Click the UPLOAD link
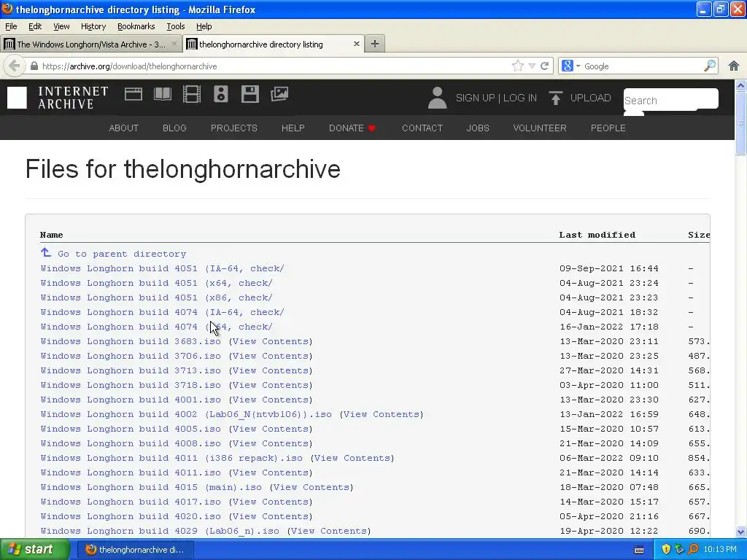 tap(590, 98)
